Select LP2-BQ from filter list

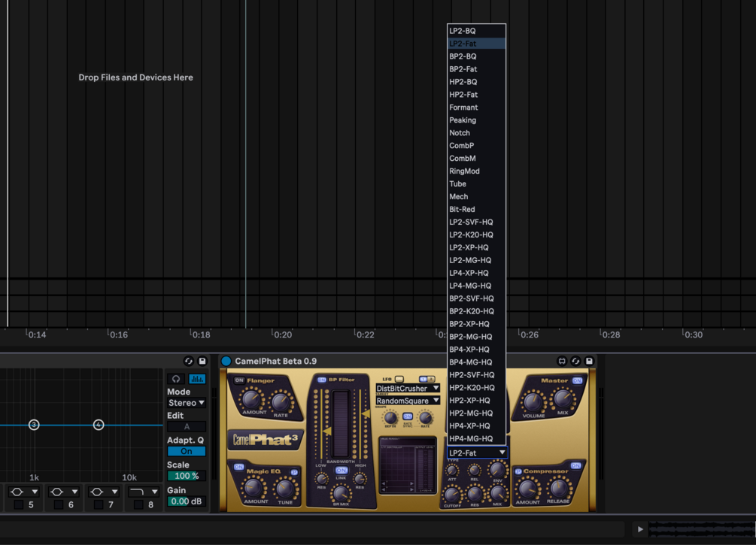point(476,31)
